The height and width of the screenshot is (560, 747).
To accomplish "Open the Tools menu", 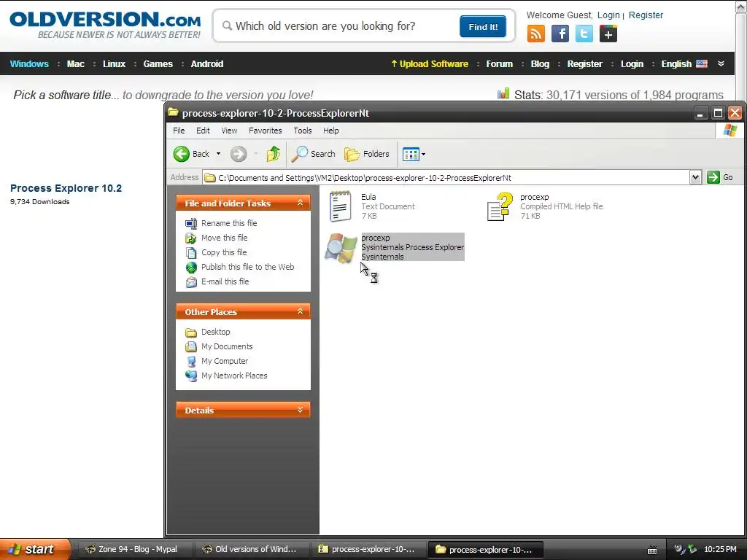I will [x=303, y=131].
